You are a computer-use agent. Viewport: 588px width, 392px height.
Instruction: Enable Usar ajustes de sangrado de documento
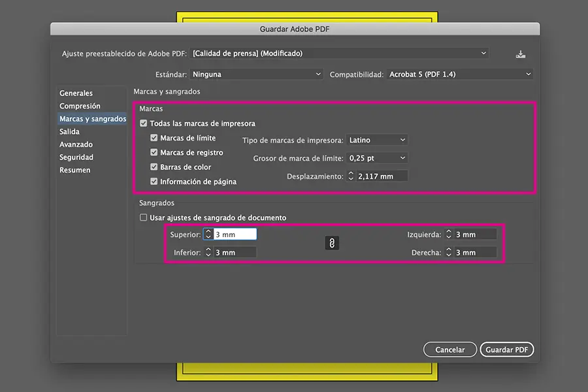click(144, 218)
